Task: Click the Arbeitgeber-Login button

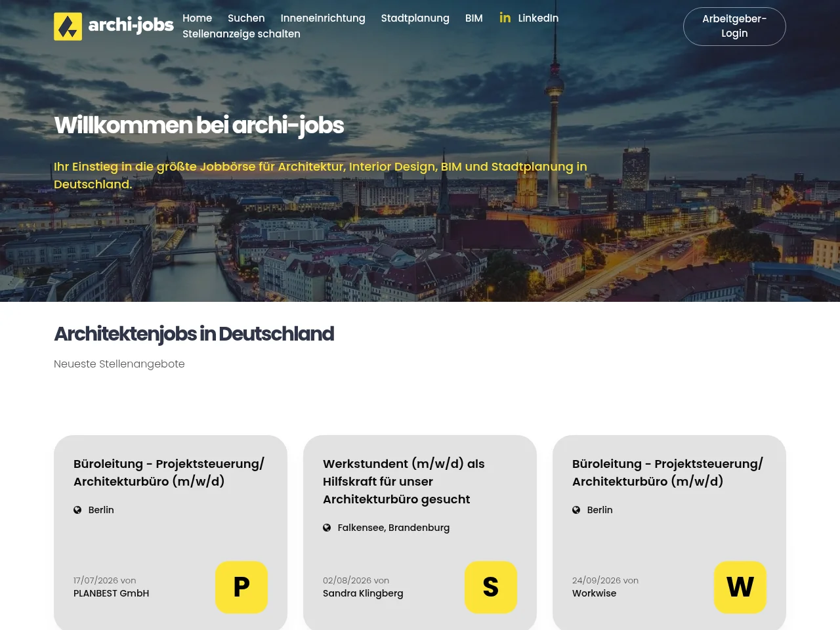Action: click(x=734, y=26)
